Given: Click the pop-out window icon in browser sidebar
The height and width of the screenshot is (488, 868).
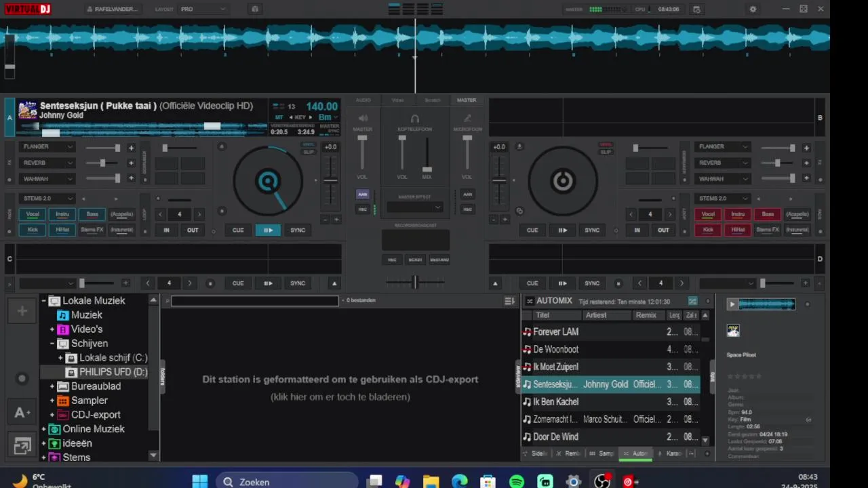Looking at the screenshot, I should tap(22, 445).
